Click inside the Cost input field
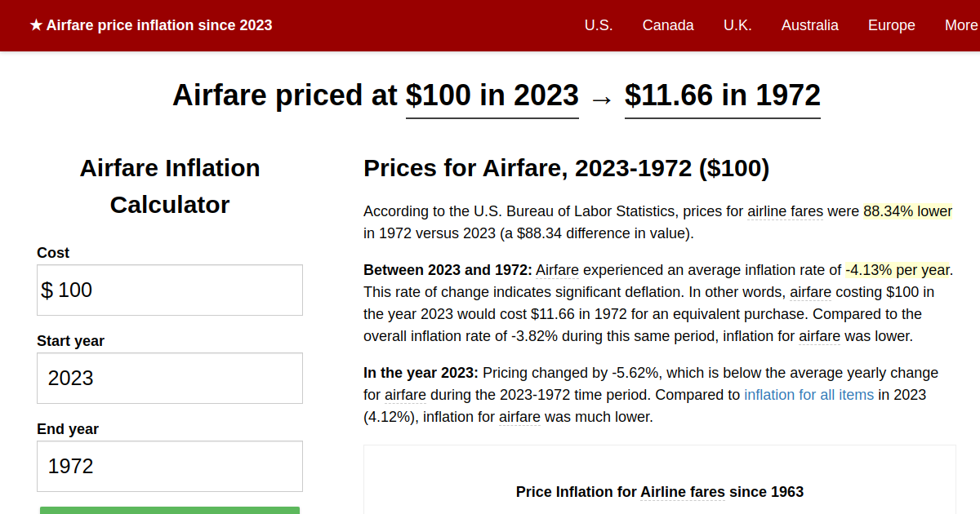 click(169, 290)
